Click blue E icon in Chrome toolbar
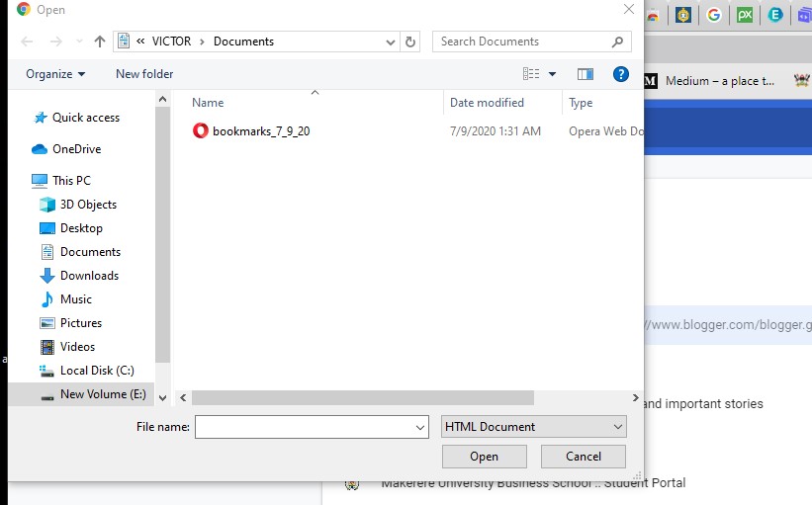 pyautogui.click(x=775, y=15)
